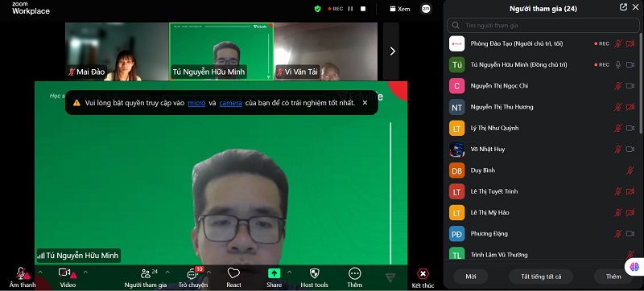Open the Trò chuyện chat icon
644x291 pixels.
[x=192, y=274]
